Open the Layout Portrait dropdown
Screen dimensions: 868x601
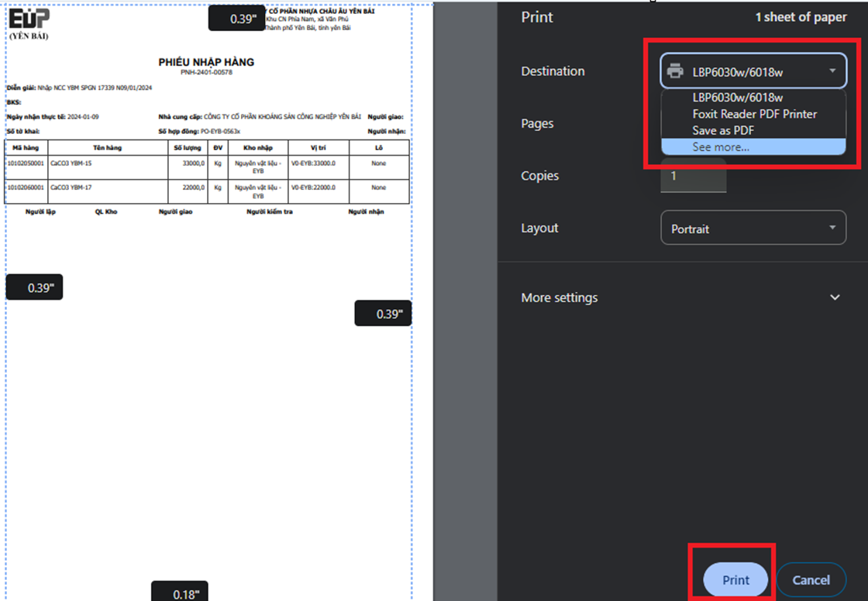click(x=753, y=228)
